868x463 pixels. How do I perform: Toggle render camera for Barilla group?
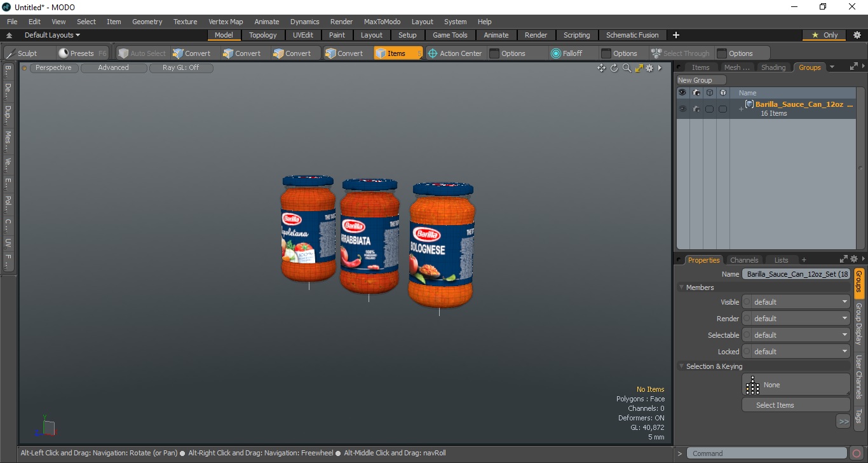point(696,109)
